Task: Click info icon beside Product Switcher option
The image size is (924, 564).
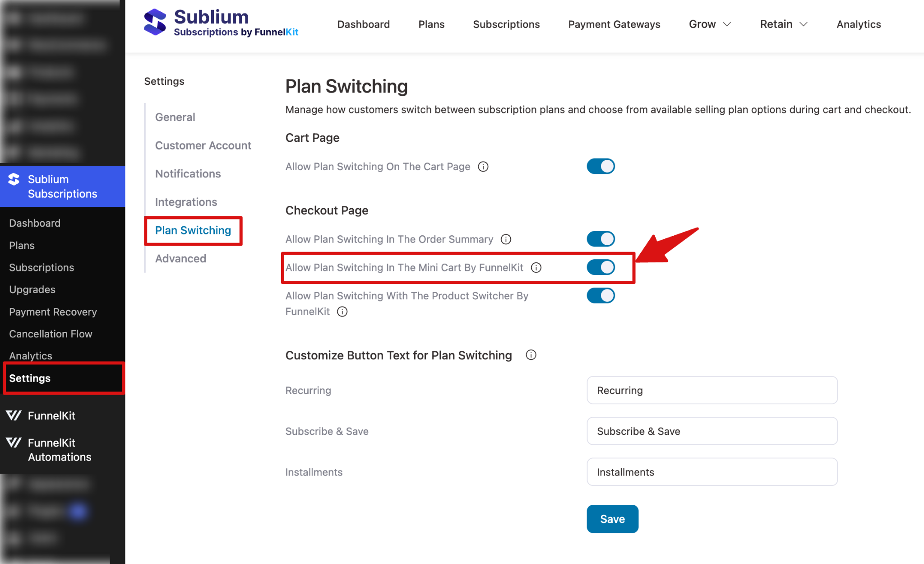Action: point(342,312)
